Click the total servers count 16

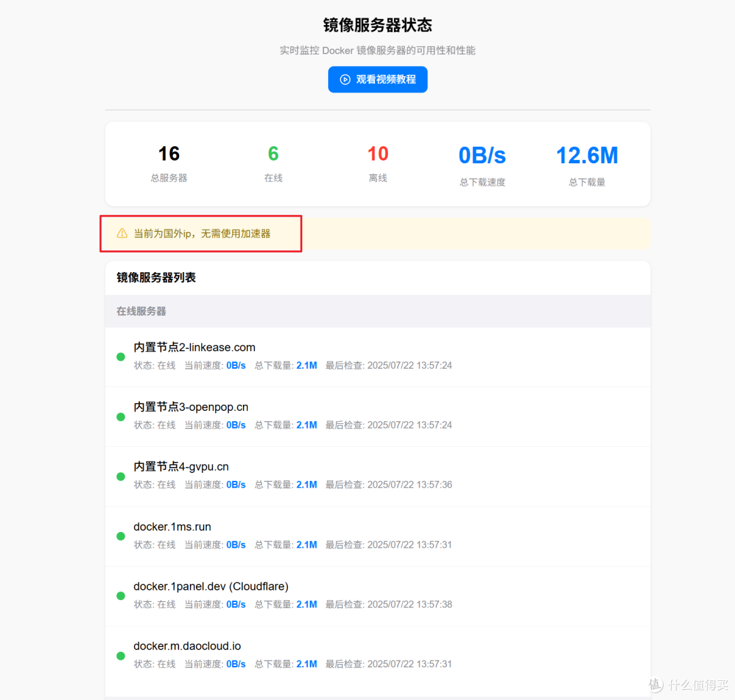(169, 154)
